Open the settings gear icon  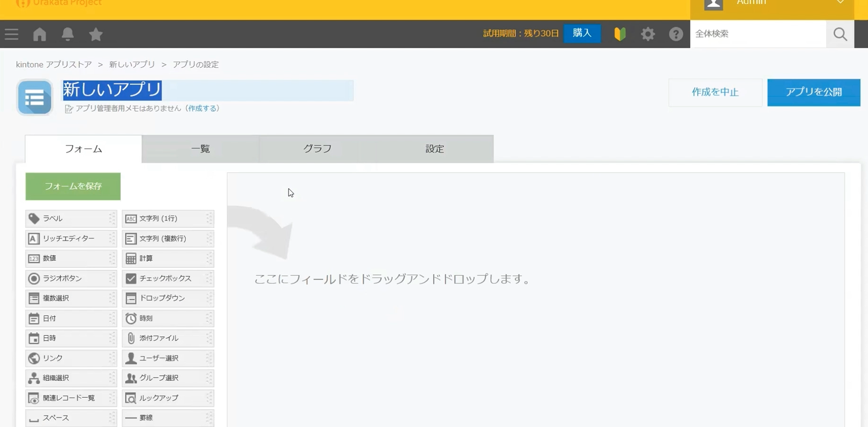pos(648,34)
